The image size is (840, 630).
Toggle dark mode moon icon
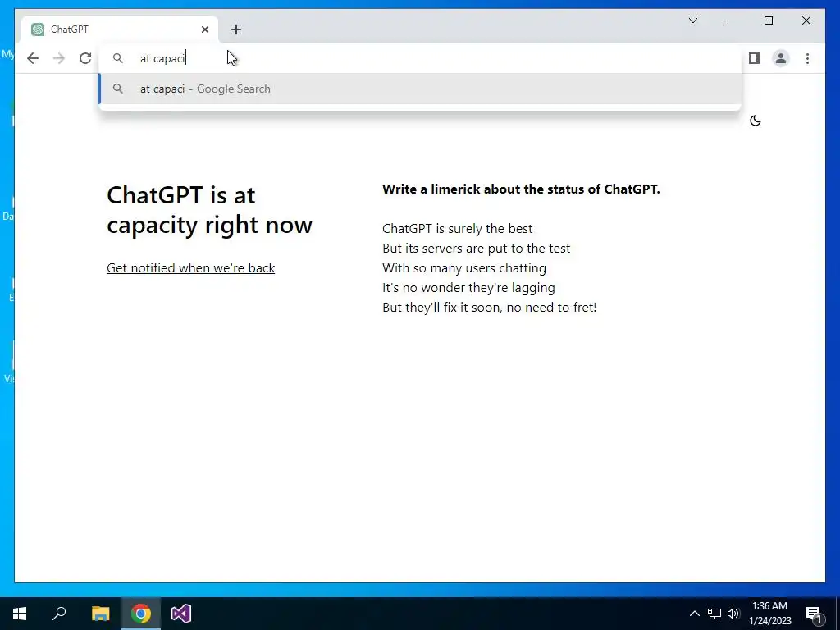pyautogui.click(x=756, y=121)
